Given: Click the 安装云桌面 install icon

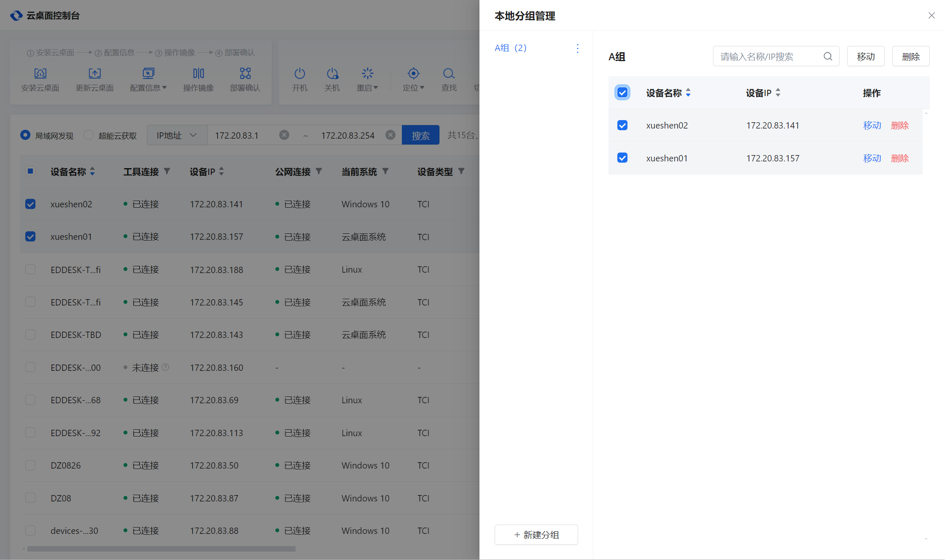Looking at the screenshot, I should [40, 74].
